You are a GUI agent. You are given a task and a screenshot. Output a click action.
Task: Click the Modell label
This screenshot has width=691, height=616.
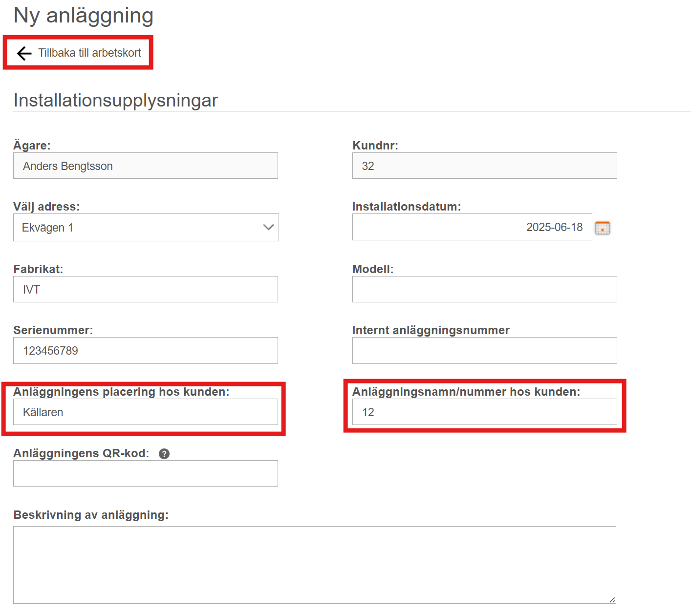[x=373, y=269]
